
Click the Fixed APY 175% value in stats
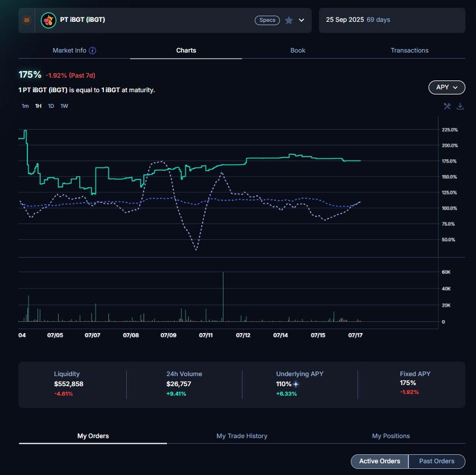coord(408,383)
